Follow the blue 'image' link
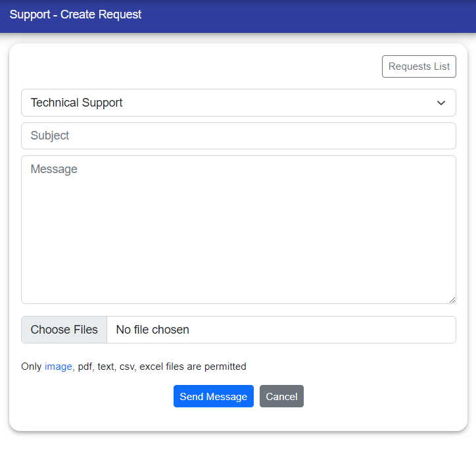 pos(58,367)
